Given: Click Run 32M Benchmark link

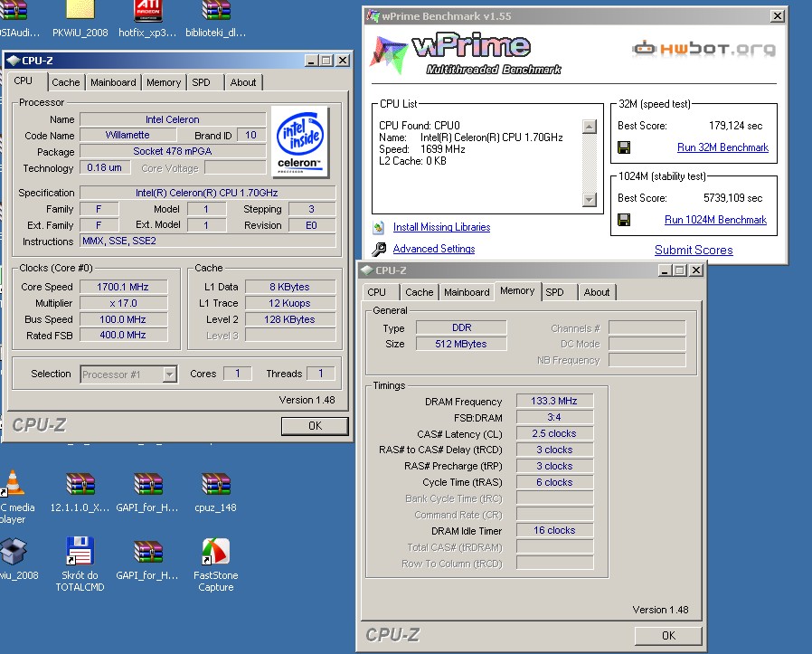Looking at the screenshot, I should pyautogui.click(x=722, y=147).
